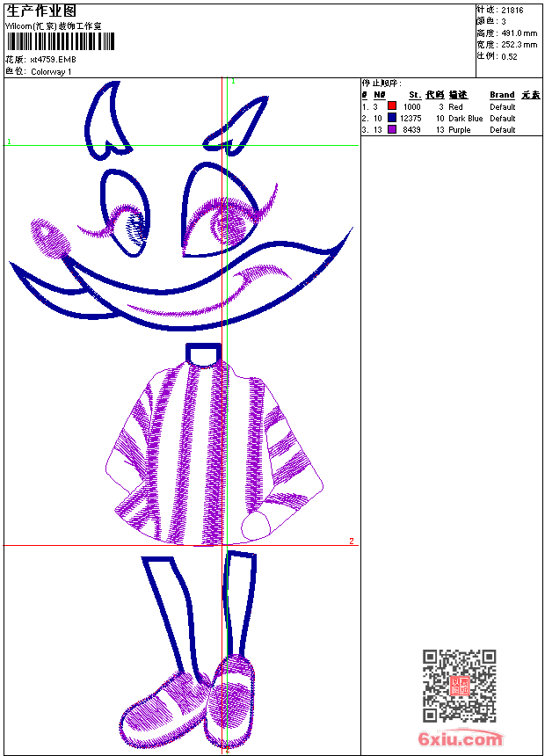Select the color count value 3
This screenshot has height=756, width=545.
click(x=504, y=22)
